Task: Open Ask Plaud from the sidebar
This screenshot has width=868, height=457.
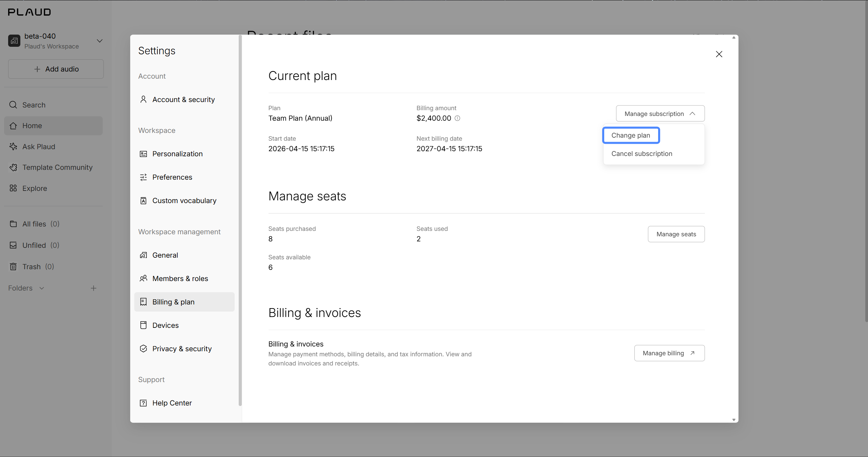Action: 53,146
